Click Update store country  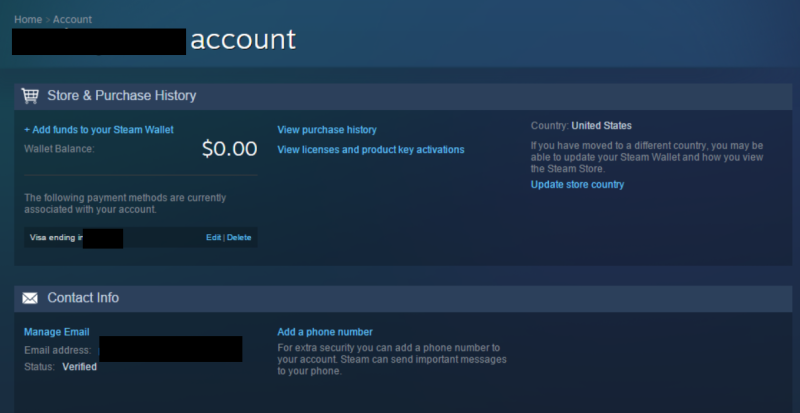click(577, 184)
